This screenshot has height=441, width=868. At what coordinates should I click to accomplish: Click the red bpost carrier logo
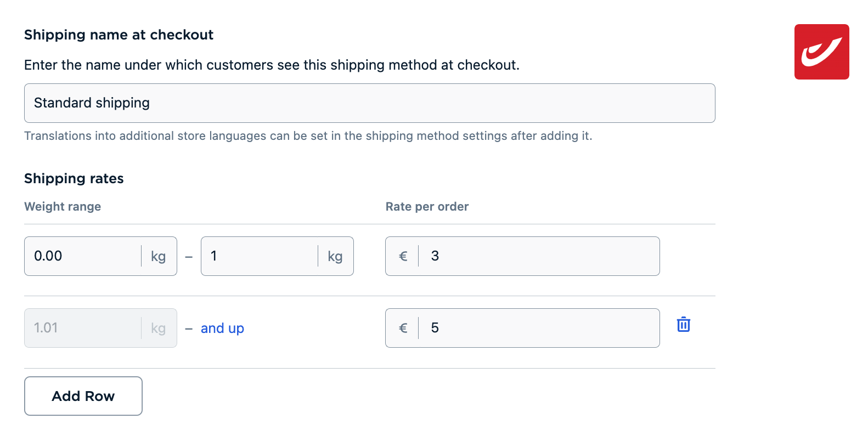821,52
